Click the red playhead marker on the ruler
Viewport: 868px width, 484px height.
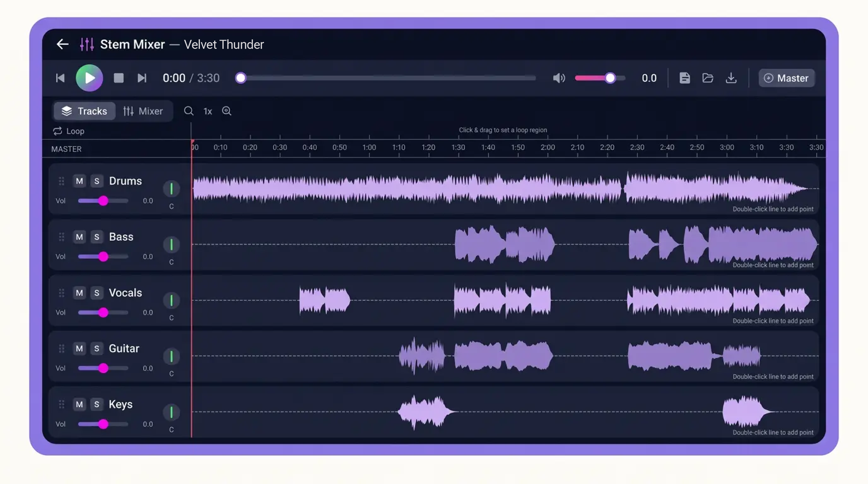[x=192, y=142]
